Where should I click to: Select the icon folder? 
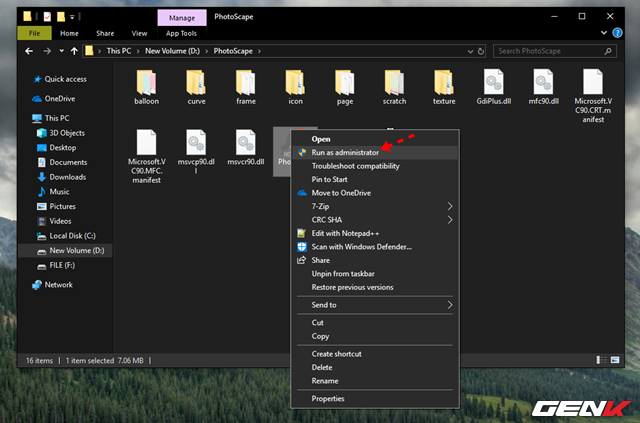[295, 87]
